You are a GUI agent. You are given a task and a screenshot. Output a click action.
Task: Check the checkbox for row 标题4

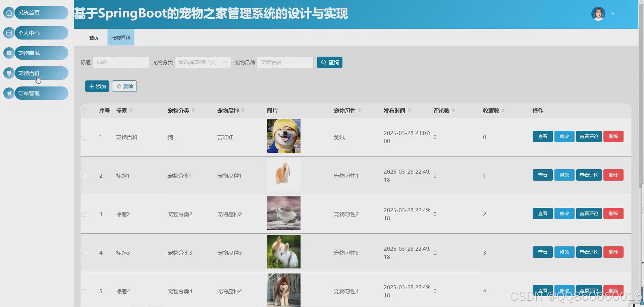click(85, 292)
